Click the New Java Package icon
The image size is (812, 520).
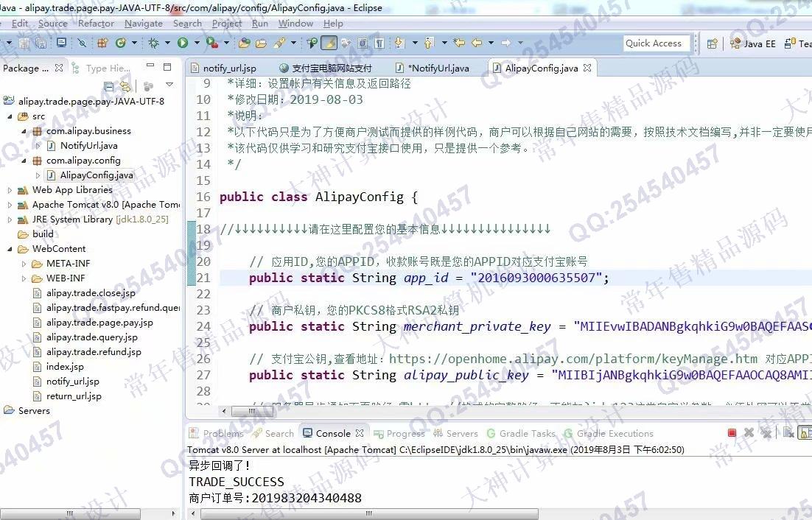click(102, 43)
